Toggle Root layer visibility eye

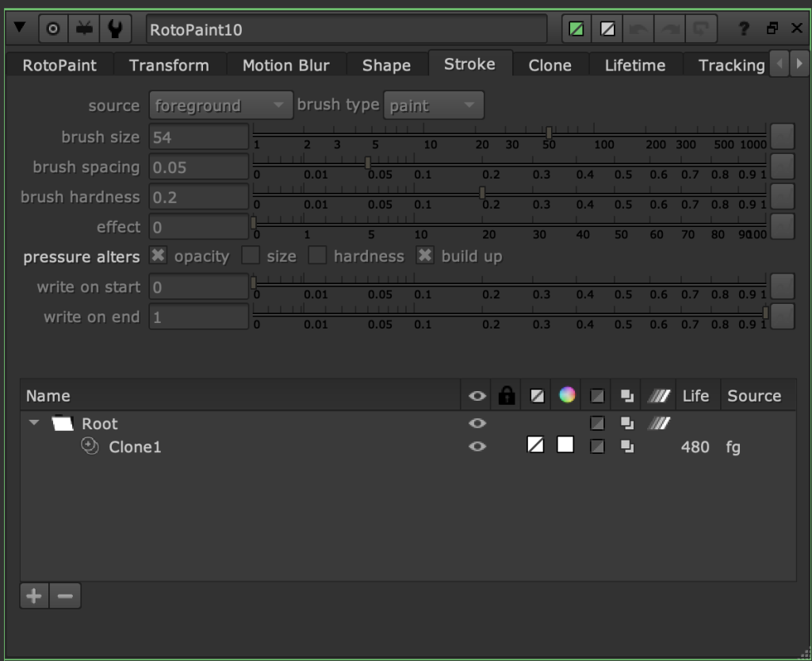tap(477, 423)
